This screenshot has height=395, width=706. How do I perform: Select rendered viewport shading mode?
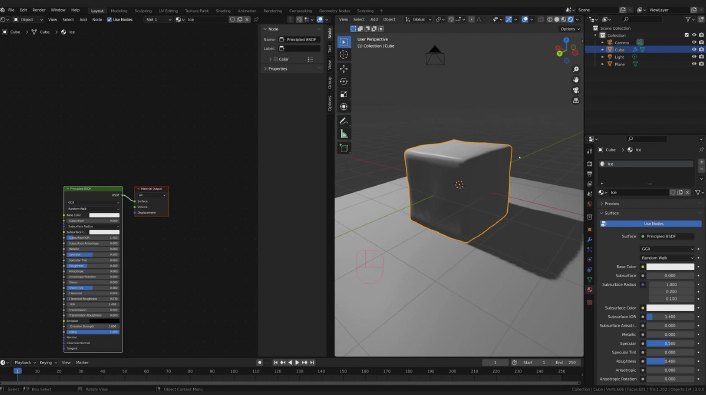point(570,19)
